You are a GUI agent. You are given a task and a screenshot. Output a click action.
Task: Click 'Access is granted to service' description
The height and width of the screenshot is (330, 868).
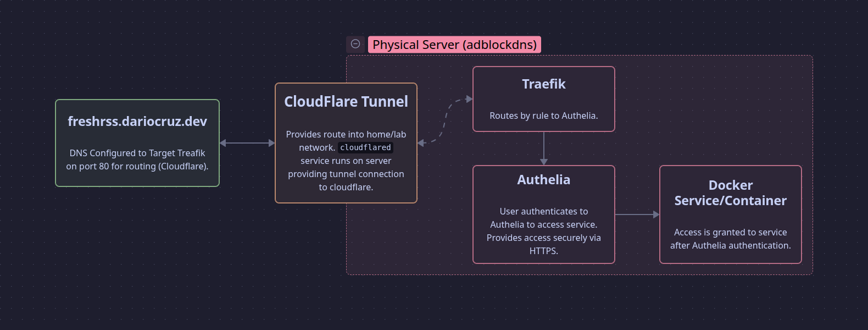click(731, 232)
